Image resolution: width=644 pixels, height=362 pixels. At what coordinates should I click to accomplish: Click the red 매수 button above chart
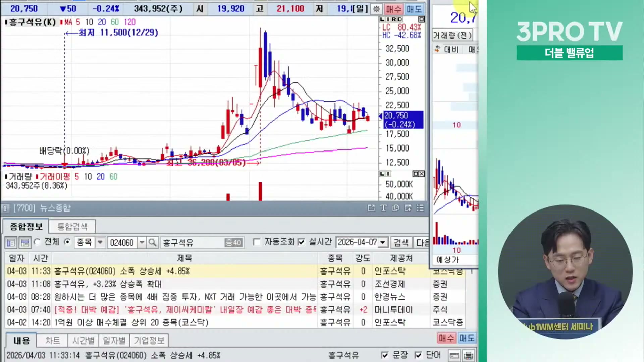coord(393,9)
